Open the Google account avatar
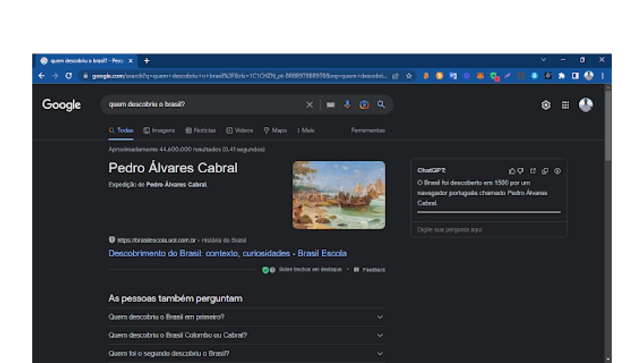The width and height of the screenshot is (644, 363). click(585, 105)
